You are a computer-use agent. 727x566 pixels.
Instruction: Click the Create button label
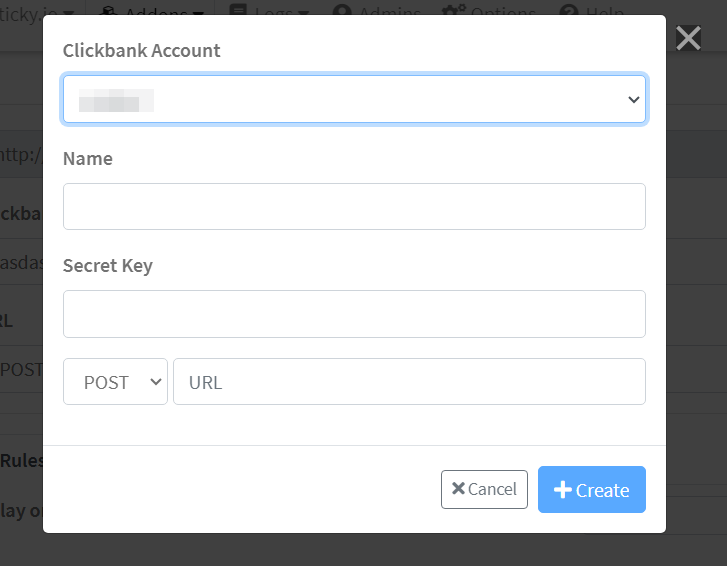[x=602, y=490]
